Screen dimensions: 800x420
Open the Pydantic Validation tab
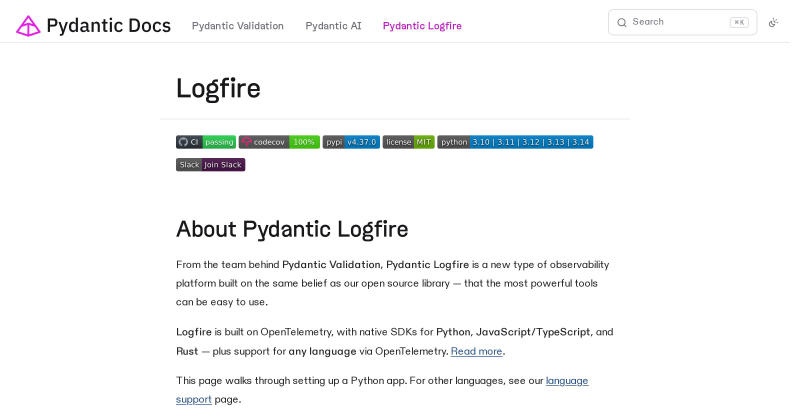pos(238,26)
